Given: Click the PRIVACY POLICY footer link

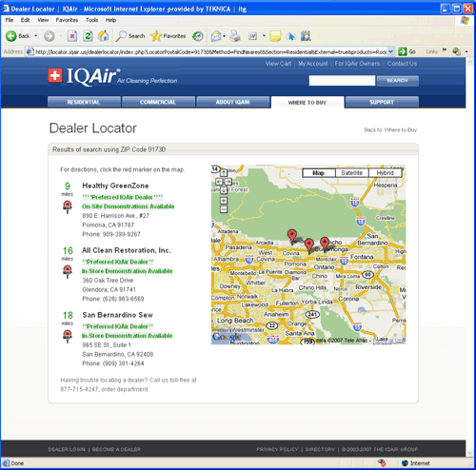Looking at the screenshot, I should [277, 449].
